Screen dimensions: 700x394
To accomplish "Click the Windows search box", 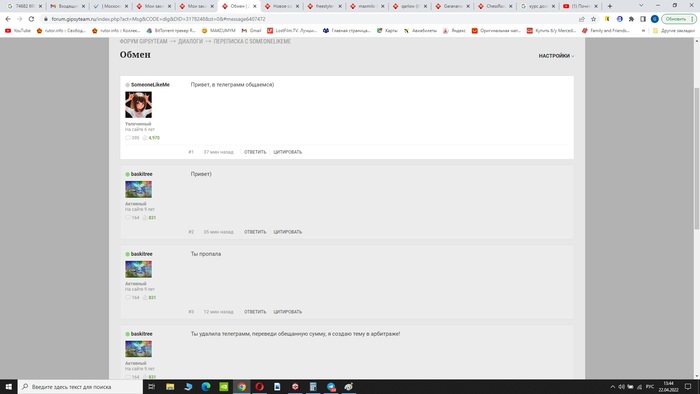I will coord(80,386).
